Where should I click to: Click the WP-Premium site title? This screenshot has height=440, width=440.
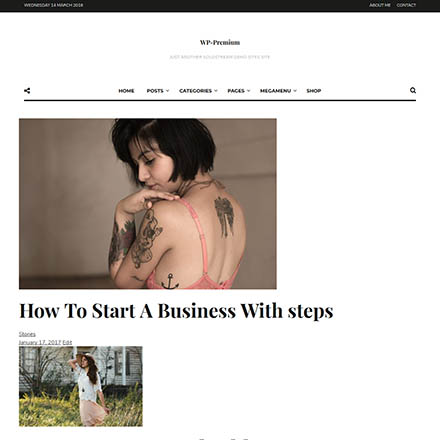pos(220,42)
